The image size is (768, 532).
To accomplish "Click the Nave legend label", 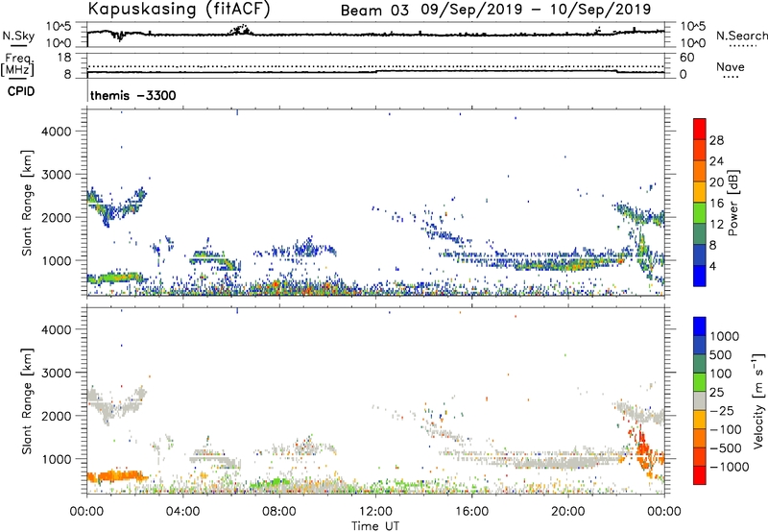I will tap(731, 66).
